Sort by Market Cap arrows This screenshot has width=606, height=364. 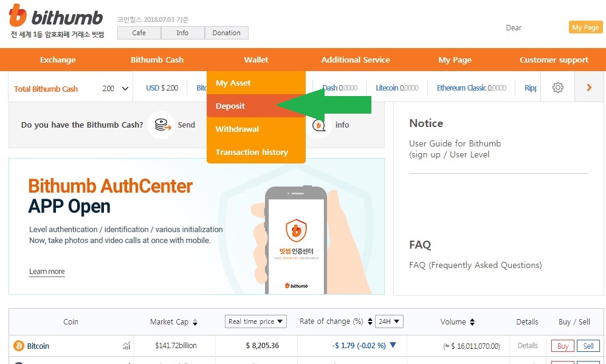click(195, 322)
